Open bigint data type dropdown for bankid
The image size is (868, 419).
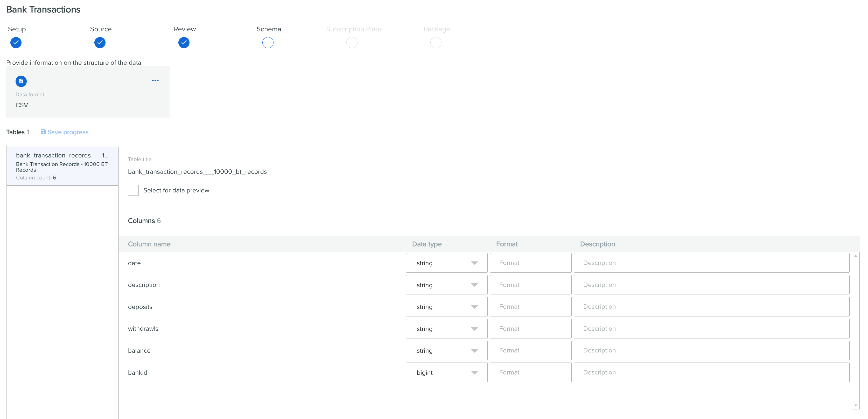(446, 372)
